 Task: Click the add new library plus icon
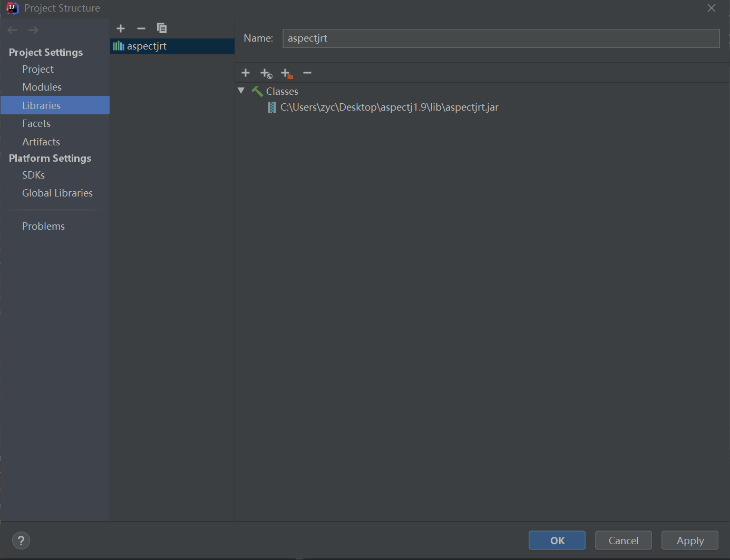tap(121, 28)
